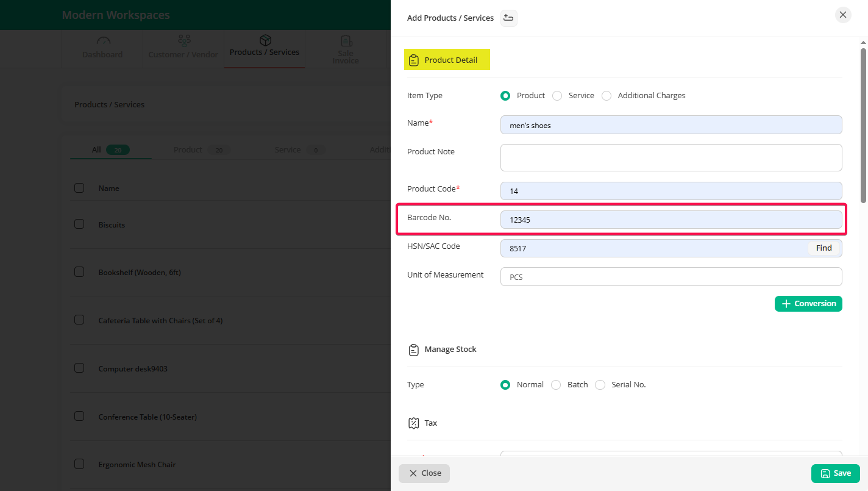Select the Service item type radio
Screen dimensions: 868x491
pos(557,96)
